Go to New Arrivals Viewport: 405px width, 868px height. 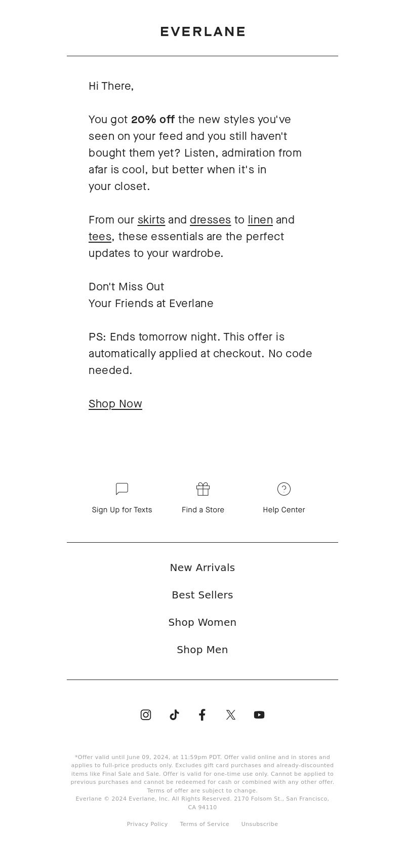point(202,568)
